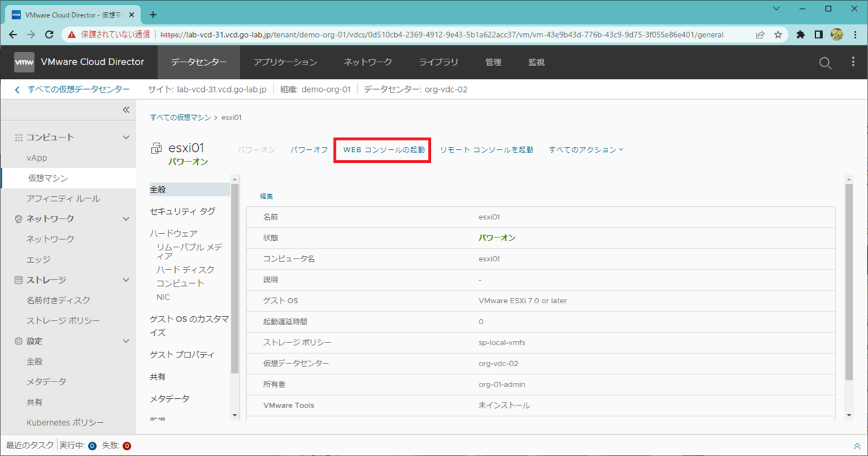Click パワーオフ to power off the VM
This screenshot has width=868, height=456.
(x=309, y=150)
